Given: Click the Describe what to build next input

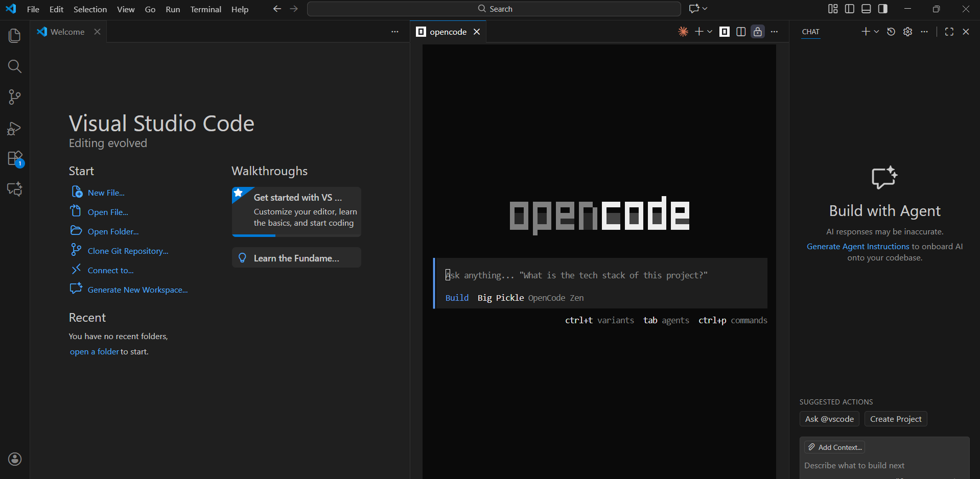Looking at the screenshot, I should point(884,465).
